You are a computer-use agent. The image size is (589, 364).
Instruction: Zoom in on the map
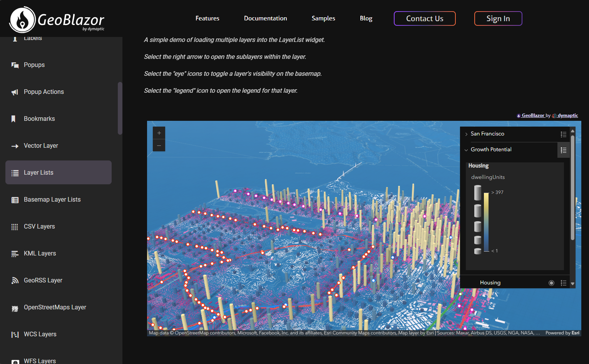(159, 133)
